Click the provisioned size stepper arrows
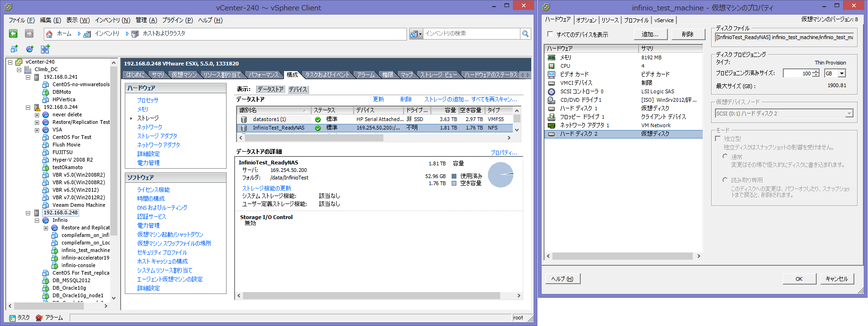 816,73
